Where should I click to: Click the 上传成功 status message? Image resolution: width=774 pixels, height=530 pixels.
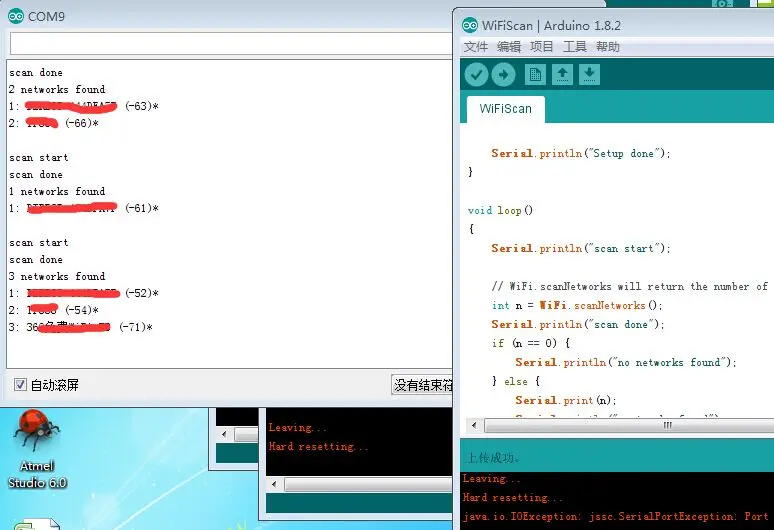(492, 458)
